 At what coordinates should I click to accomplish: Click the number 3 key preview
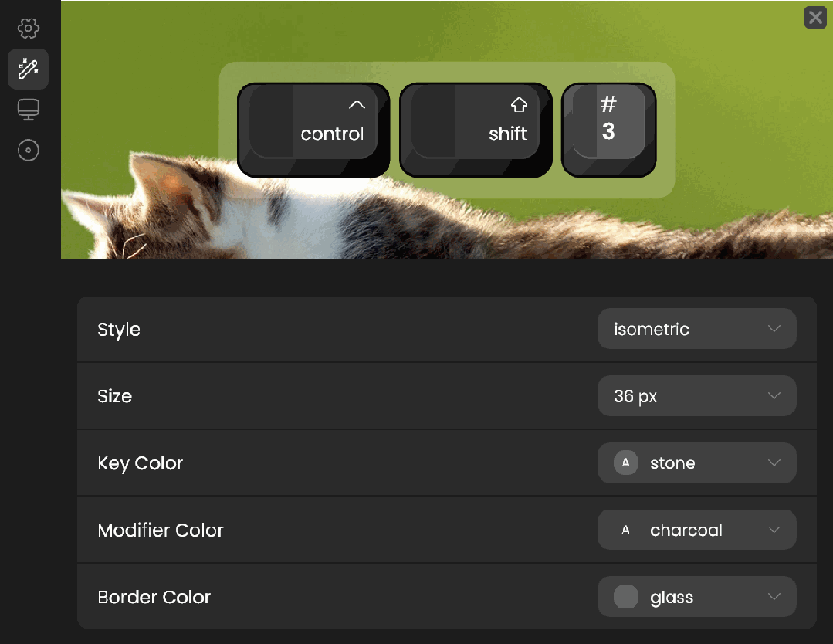609,130
